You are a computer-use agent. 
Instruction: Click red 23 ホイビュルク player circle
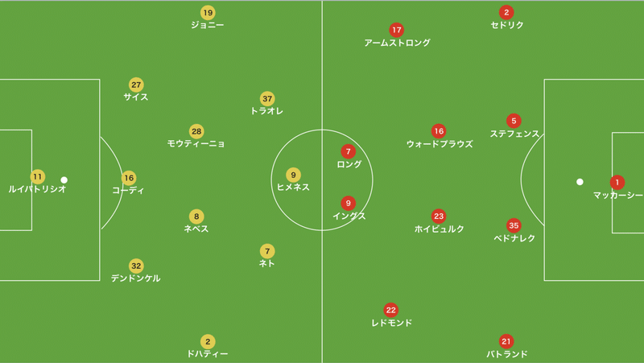pos(439,217)
